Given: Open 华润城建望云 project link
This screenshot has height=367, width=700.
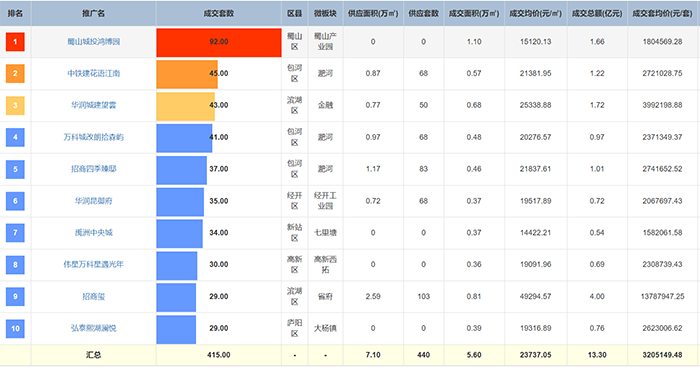Looking at the screenshot, I should point(94,105).
